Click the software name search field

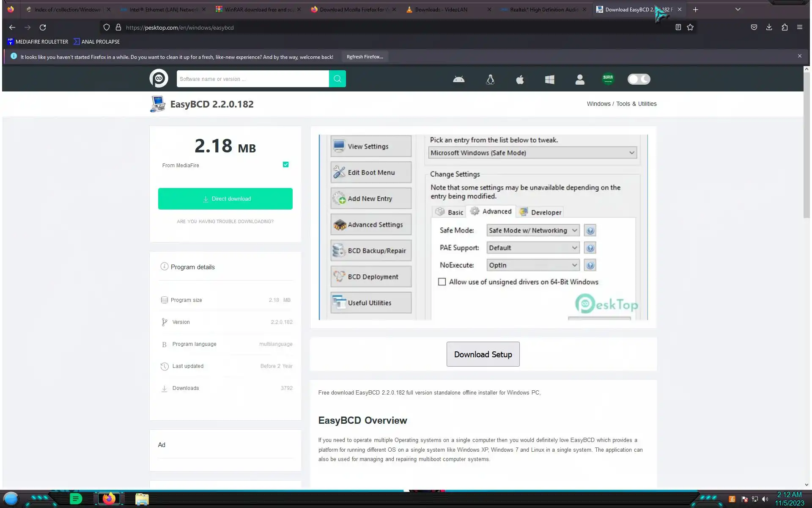(x=252, y=79)
